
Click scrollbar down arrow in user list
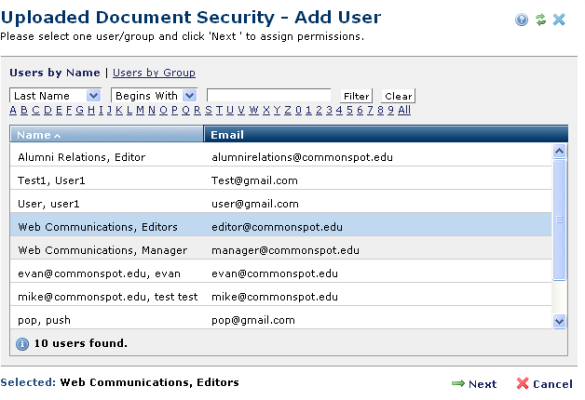point(559,321)
